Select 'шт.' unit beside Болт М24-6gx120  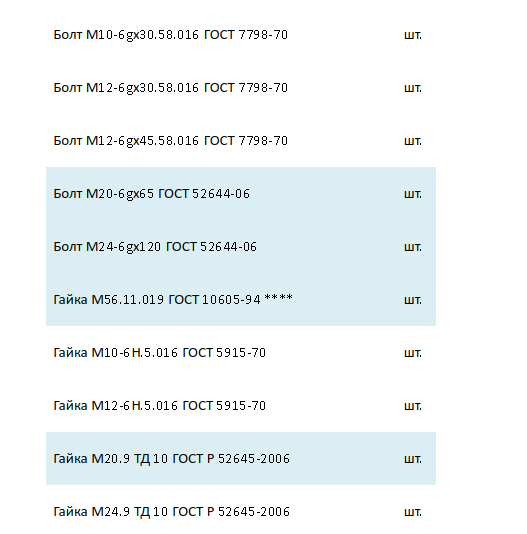click(413, 247)
